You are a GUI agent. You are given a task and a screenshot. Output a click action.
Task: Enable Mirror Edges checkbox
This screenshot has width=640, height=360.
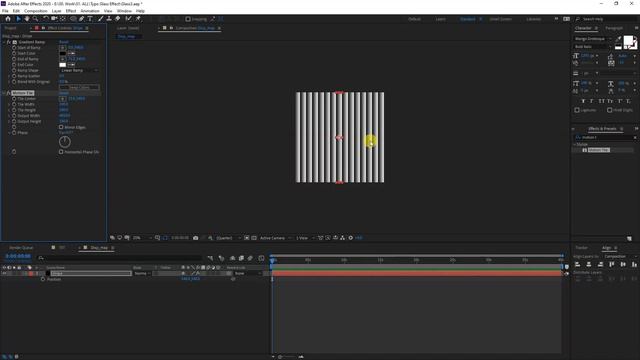point(61,127)
